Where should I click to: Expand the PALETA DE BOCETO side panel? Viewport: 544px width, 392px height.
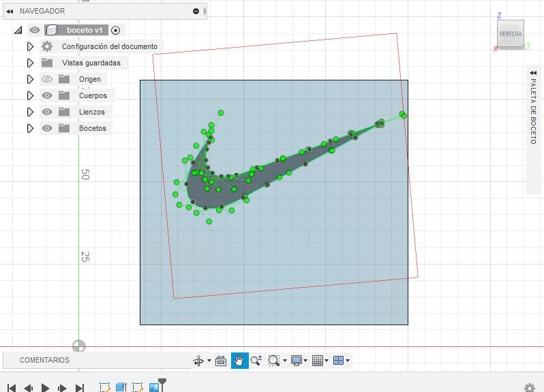pyautogui.click(x=533, y=73)
